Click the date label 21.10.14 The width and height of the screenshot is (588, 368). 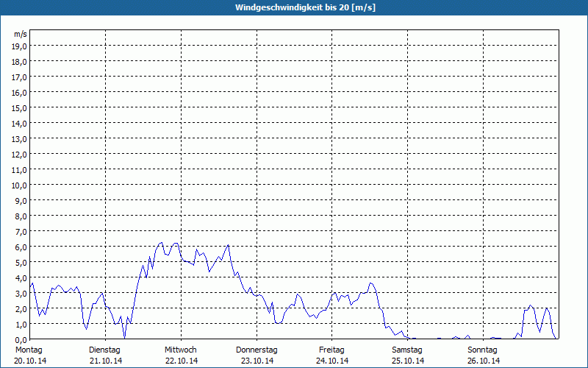[106, 361]
